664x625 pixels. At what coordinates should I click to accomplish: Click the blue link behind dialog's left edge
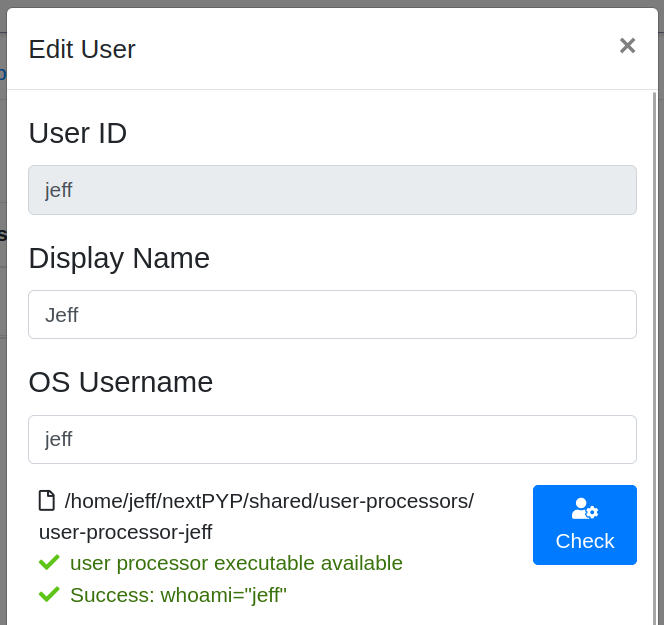pyautogui.click(x=3, y=73)
